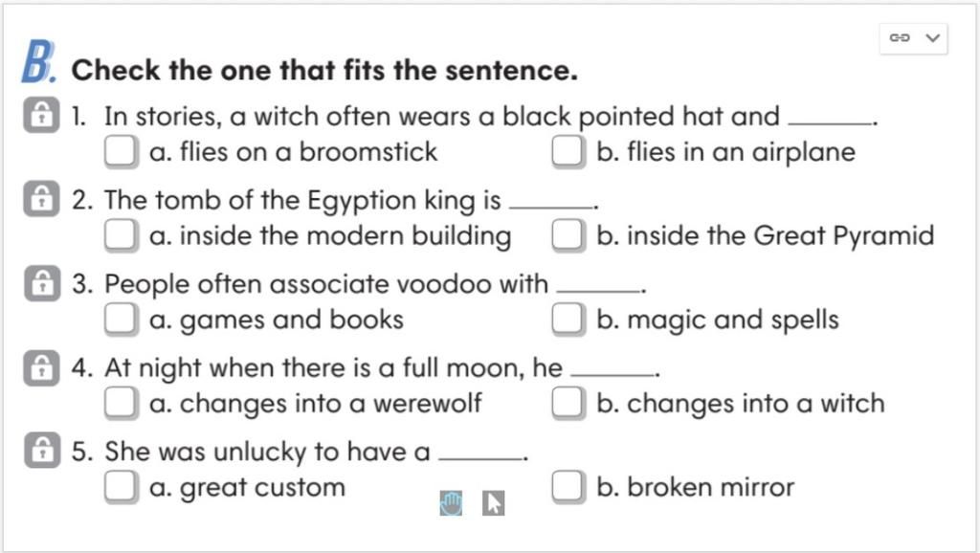The image size is (980, 553).
Task: Select the hand pan tool icon
Action: tap(452, 503)
